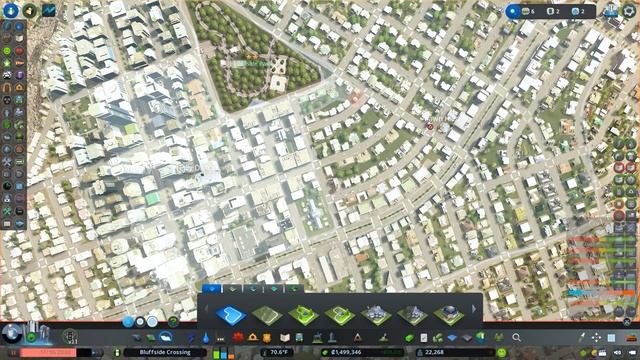Open the Healthcare services menu
Screen dimensions: 640x360
click(238, 338)
